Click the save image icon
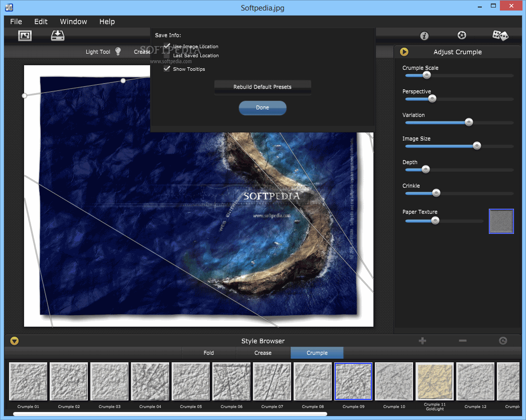The image size is (526, 420). point(58,36)
